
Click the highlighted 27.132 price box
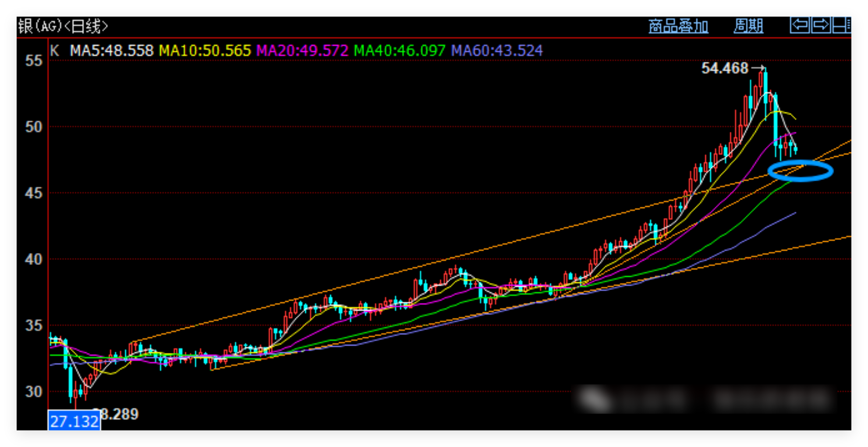[x=74, y=421]
